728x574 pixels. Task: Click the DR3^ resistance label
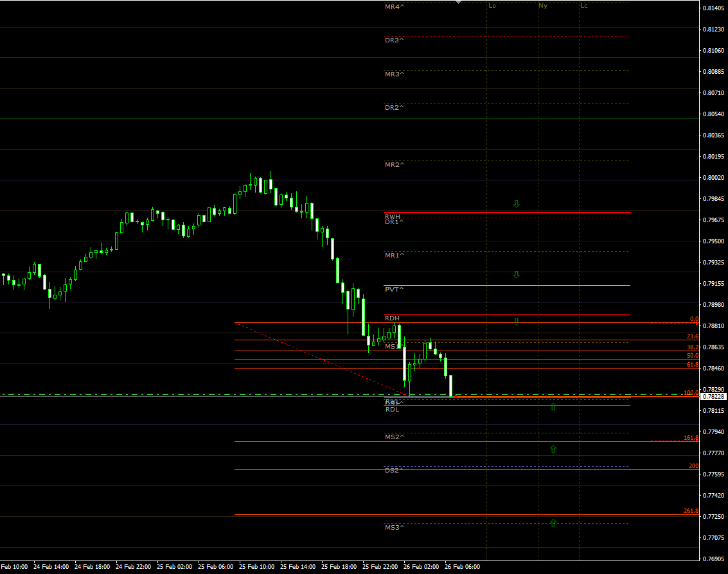tap(394, 40)
